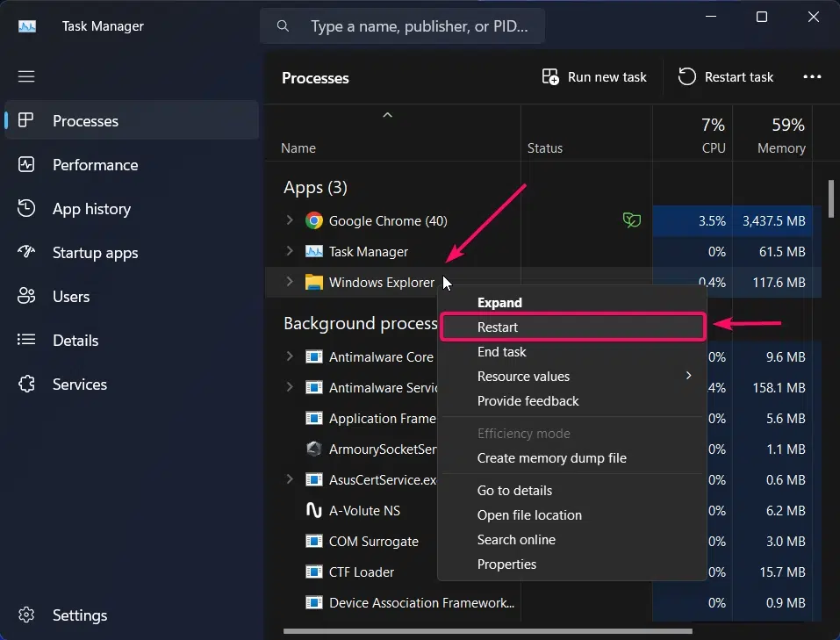Click the Restart task circular arrow icon
Viewport: 840px width, 640px height.
(686, 76)
